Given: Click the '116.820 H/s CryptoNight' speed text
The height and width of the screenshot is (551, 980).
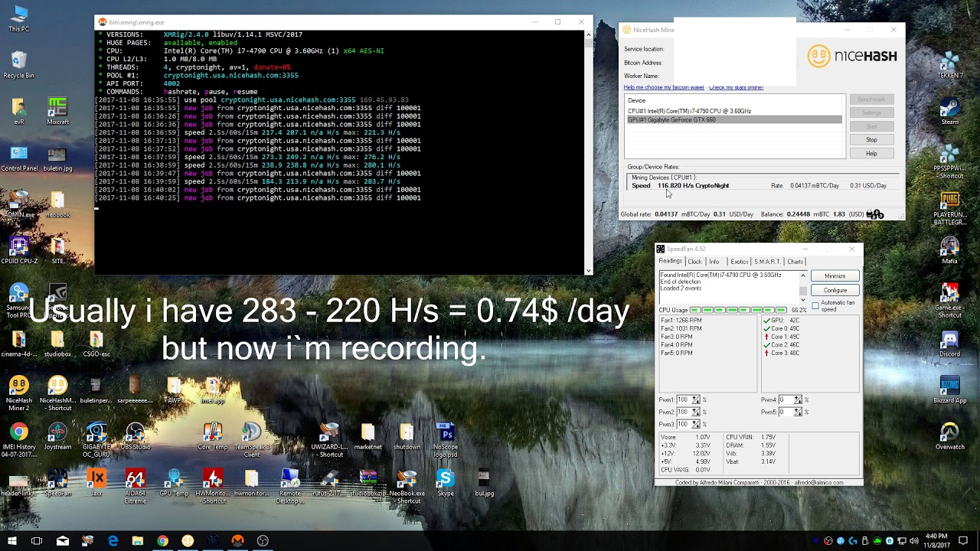Looking at the screenshot, I should coord(693,186).
